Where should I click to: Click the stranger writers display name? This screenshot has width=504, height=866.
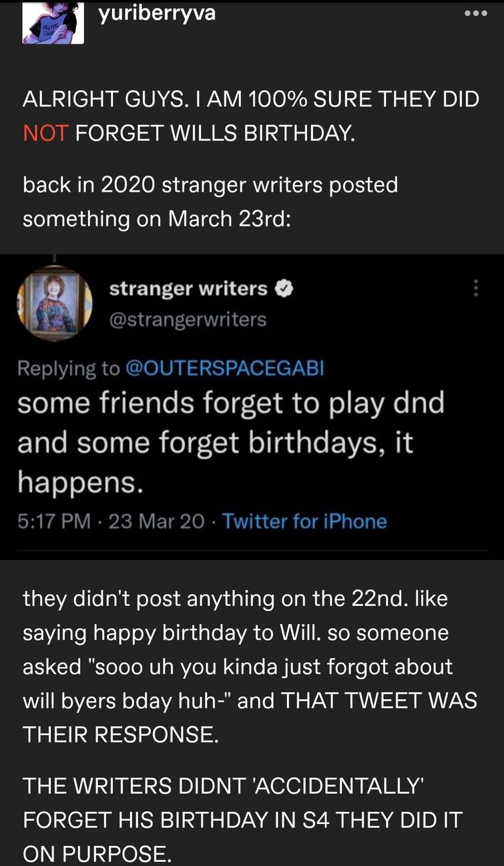pyautogui.click(x=188, y=289)
